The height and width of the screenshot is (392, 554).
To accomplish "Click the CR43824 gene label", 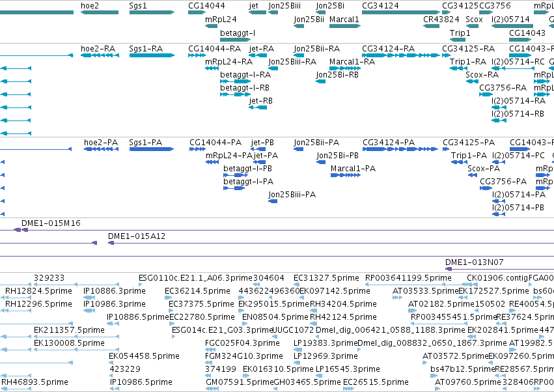I will pos(441,19).
